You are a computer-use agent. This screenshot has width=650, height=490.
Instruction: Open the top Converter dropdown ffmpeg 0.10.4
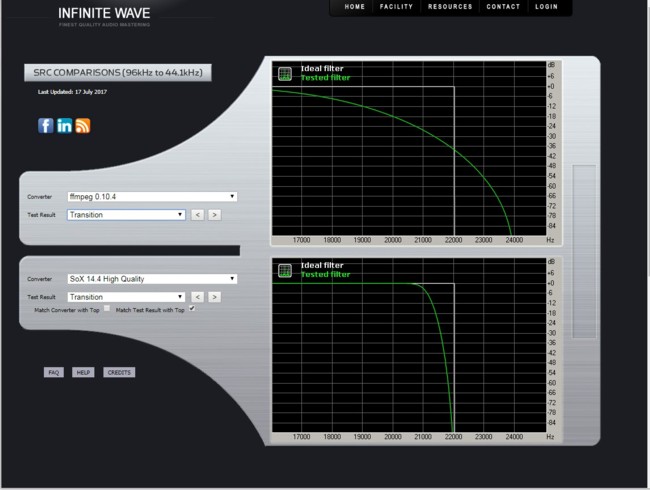[x=152, y=196]
